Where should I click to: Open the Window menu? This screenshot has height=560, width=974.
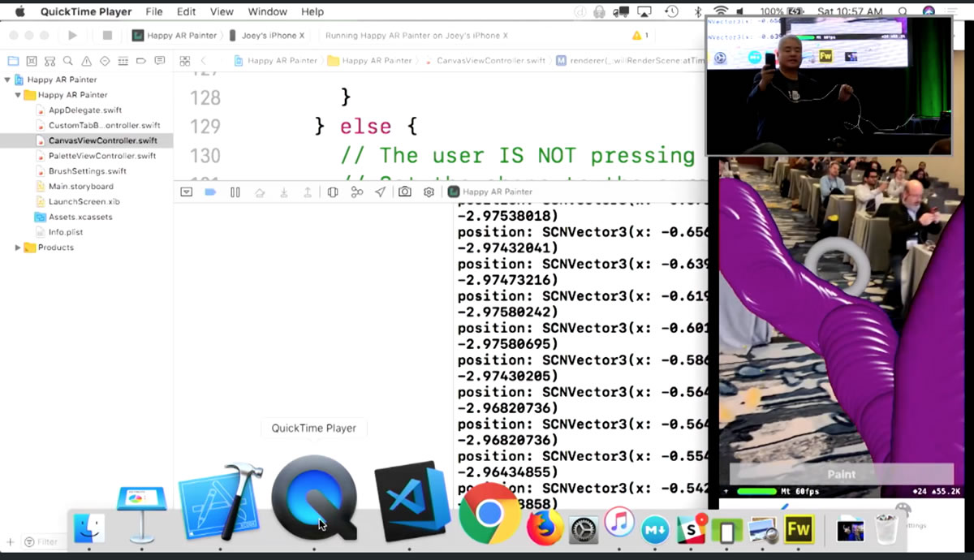267,11
